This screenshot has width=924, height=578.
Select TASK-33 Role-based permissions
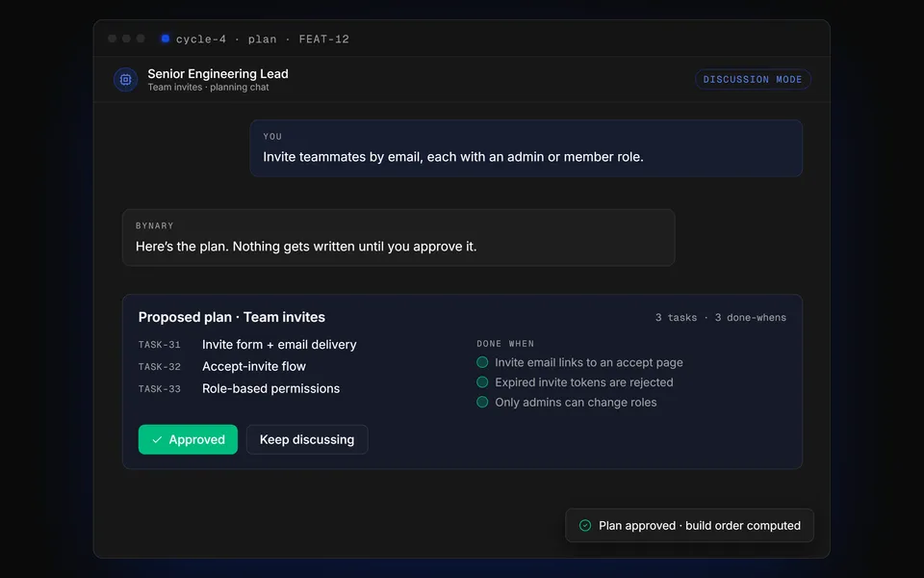tap(240, 388)
